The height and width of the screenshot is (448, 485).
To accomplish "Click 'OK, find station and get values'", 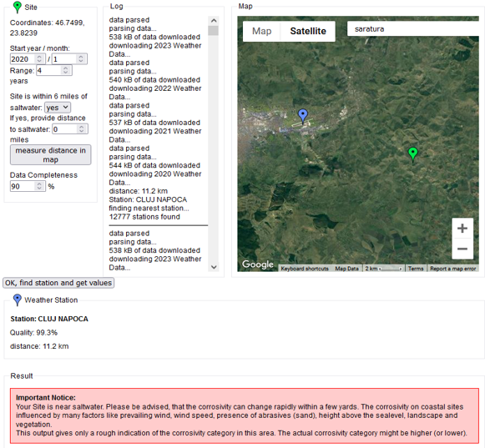I will pyautogui.click(x=58, y=283).
